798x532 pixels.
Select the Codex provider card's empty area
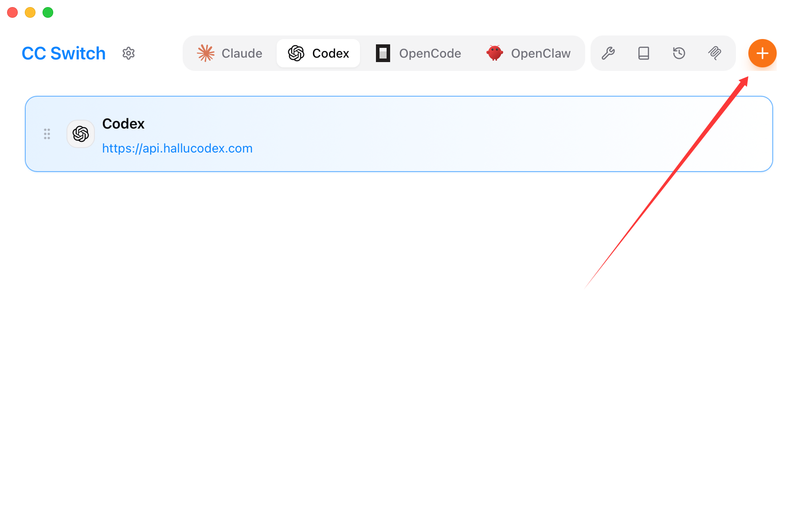pos(443,134)
